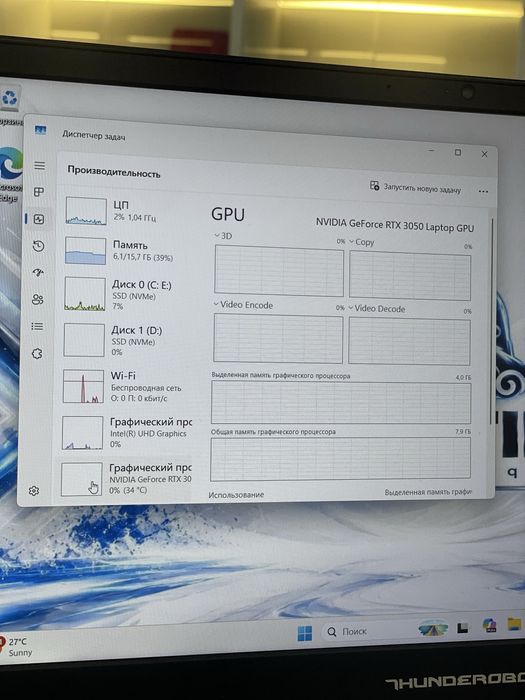Minimize the Task Manager window
Image resolution: width=525 pixels, height=700 pixels.
point(431,151)
